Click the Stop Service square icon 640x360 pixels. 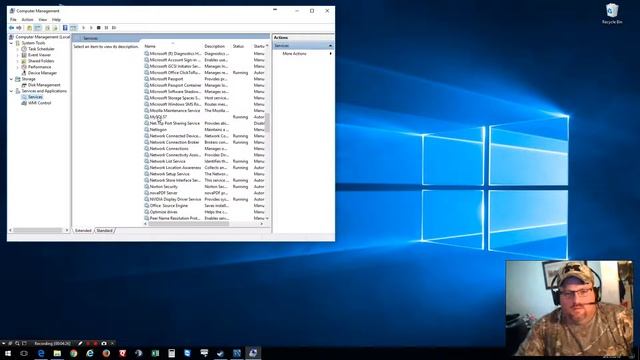click(98, 28)
